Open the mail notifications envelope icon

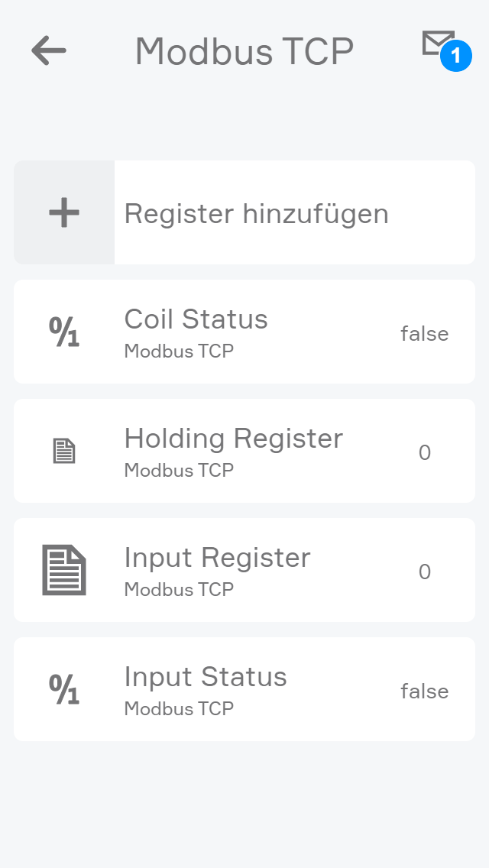[x=436, y=43]
